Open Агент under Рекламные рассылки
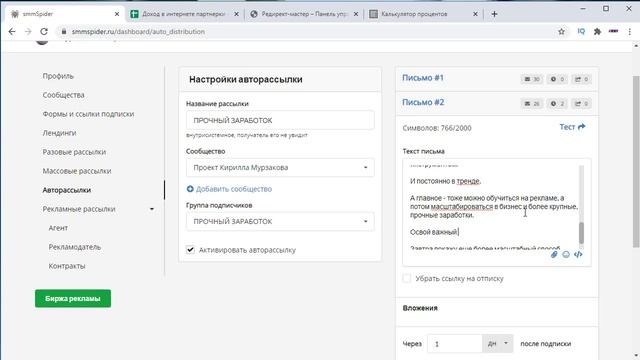 pyautogui.click(x=58, y=228)
